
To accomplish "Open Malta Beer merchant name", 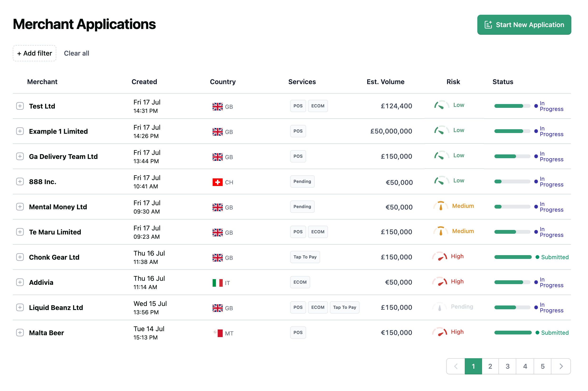I will pos(46,333).
